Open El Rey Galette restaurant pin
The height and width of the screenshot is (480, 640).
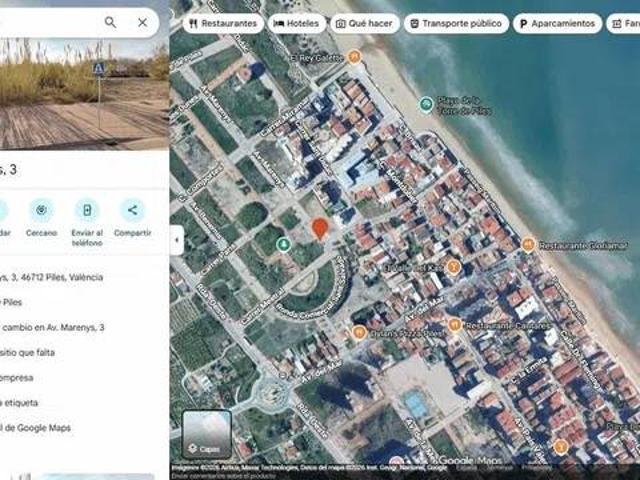(354, 57)
